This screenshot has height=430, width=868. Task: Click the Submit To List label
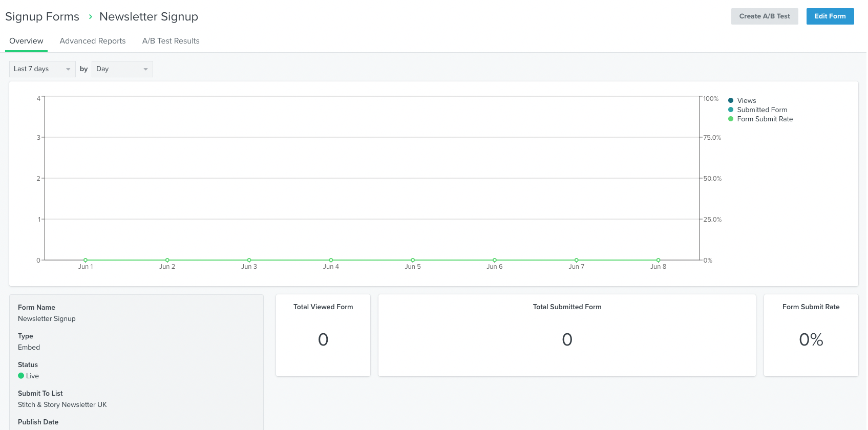[x=40, y=393]
